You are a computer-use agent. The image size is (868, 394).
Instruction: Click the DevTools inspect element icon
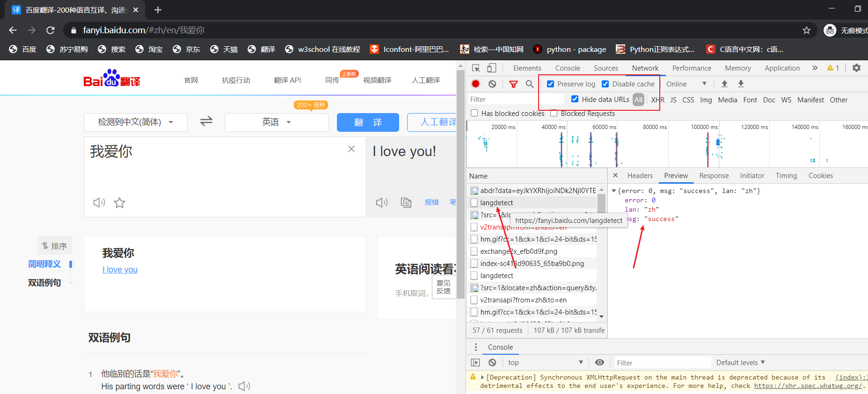pyautogui.click(x=476, y=68)
